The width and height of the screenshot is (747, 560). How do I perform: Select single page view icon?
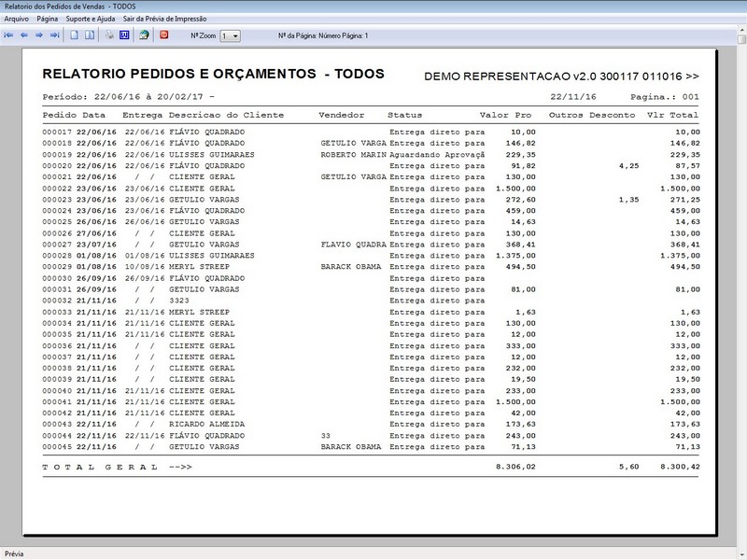click(x=75, y=35)
